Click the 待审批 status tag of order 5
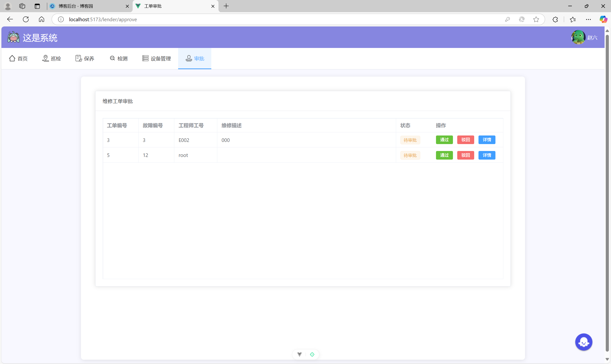 pos(410,155)
